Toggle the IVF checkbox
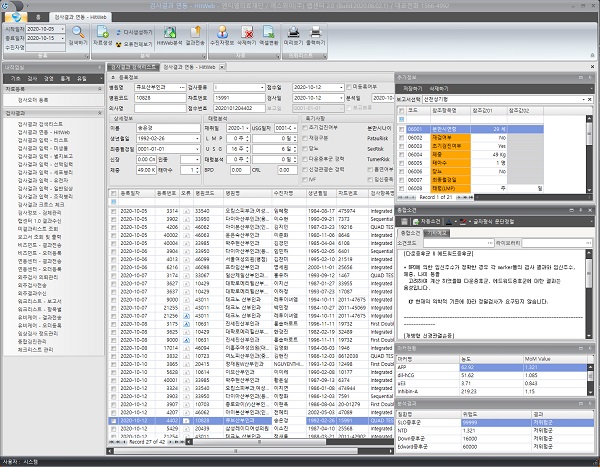Image resolution: width=600 pixels, height=467 pixels. 305,179
